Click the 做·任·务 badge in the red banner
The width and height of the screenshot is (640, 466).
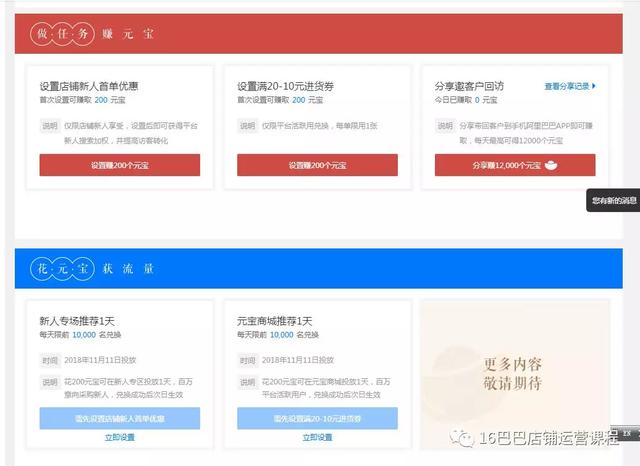[62, 33]
